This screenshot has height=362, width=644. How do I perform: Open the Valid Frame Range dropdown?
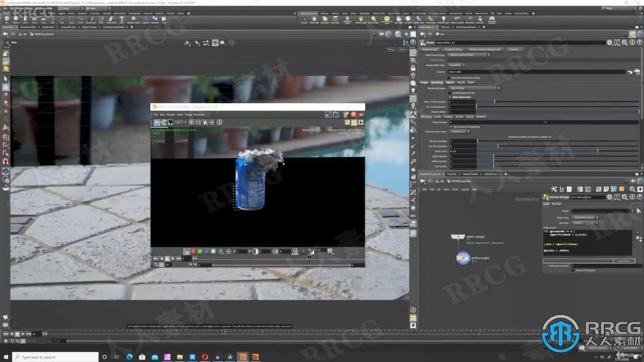(468, 55)
